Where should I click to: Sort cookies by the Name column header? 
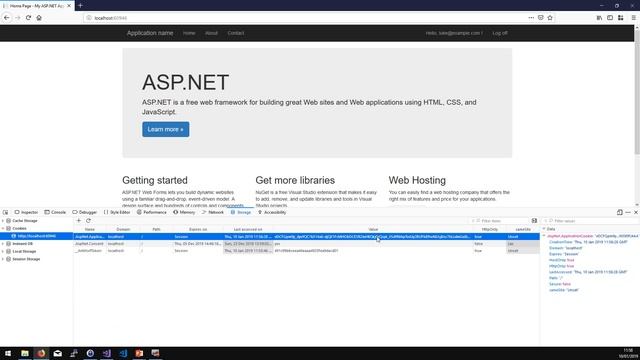pos(90,229)
